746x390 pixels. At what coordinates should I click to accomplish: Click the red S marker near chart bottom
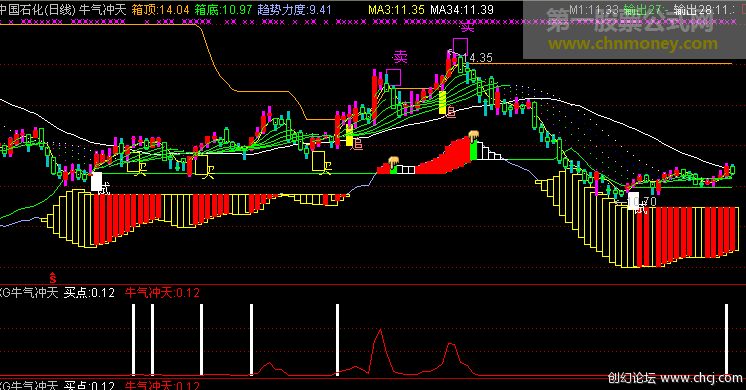pos(53,278)
